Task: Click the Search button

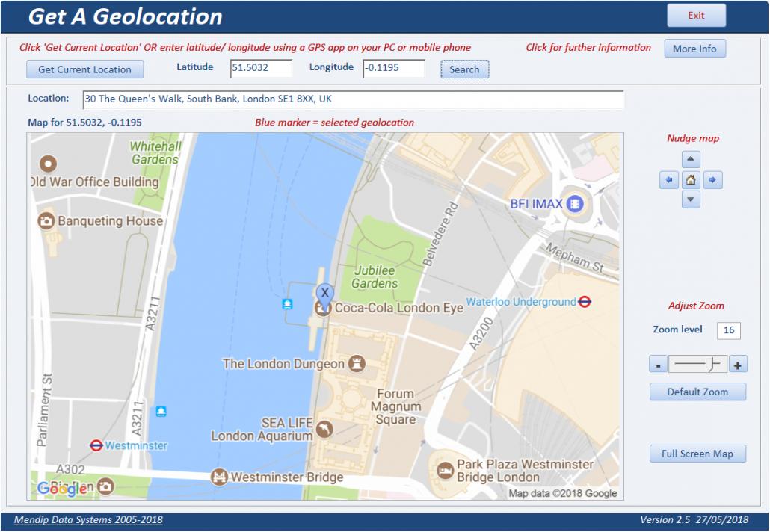Action: tap(464, 69)
